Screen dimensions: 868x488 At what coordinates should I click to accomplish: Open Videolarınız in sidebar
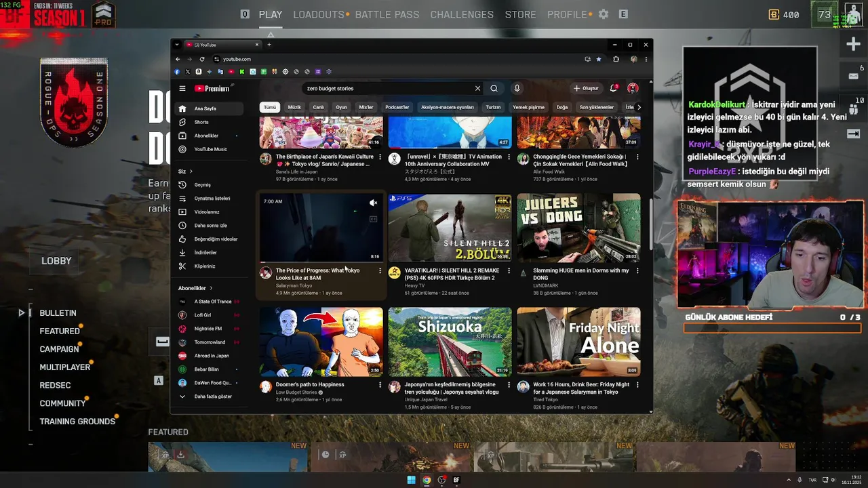(208, 212)
